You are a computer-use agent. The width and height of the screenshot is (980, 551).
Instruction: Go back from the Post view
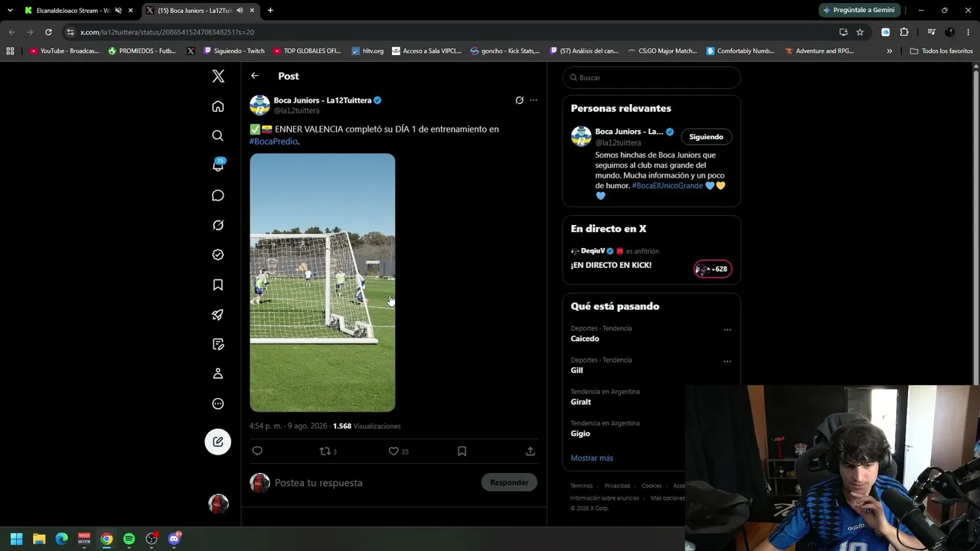click(x=255, y=76)
